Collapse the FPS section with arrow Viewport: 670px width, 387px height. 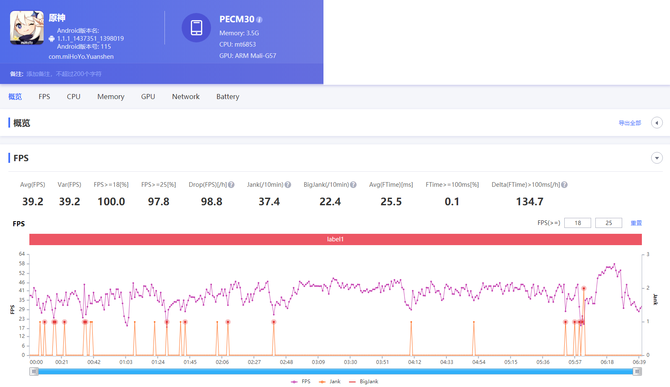point(657,158)
